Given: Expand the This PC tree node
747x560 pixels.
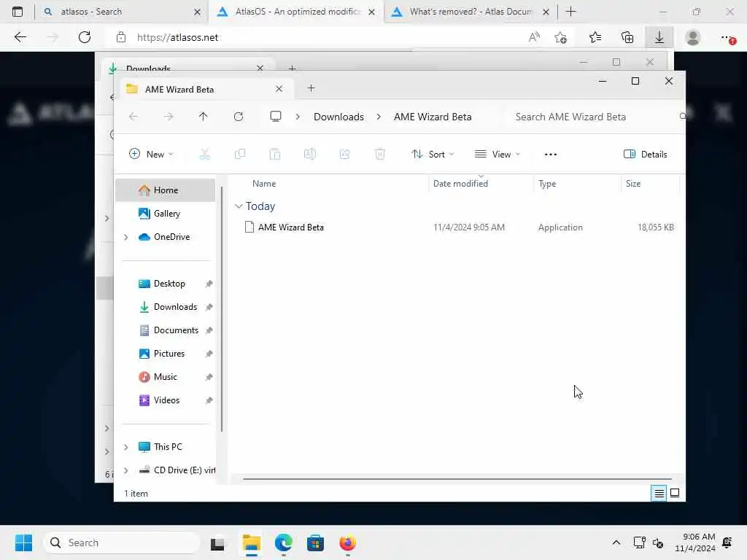Looking at the screenshot, I should (125, 447).
